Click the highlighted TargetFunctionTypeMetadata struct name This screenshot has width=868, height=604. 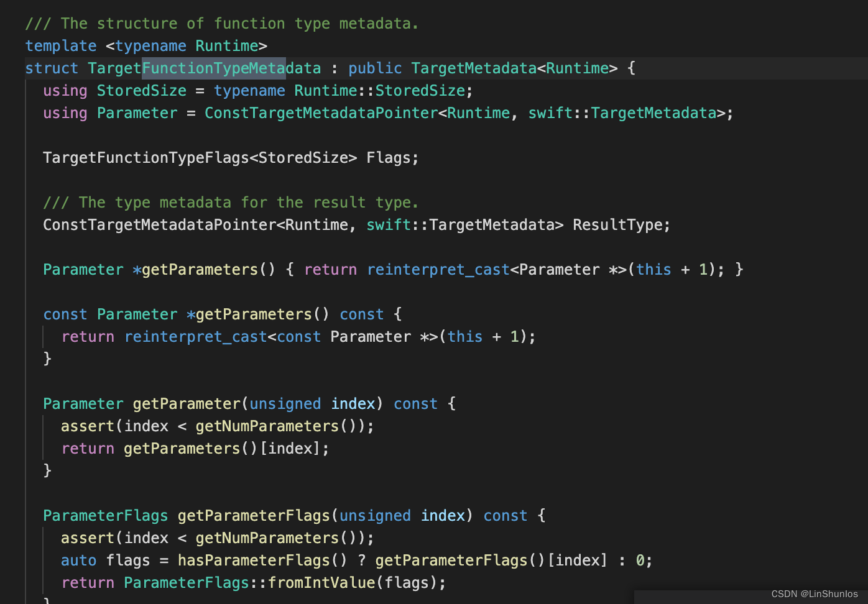coord(205,68)
